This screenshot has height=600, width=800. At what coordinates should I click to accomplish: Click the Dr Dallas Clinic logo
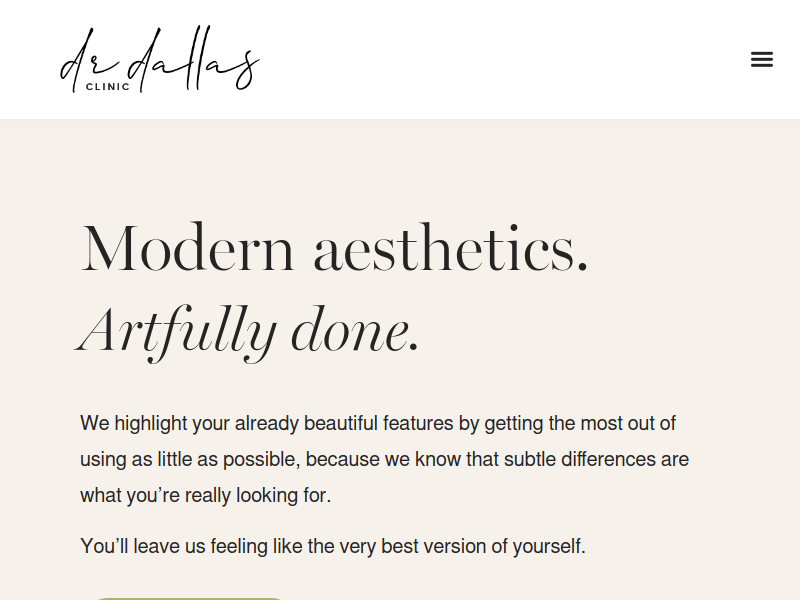point(160,60)
